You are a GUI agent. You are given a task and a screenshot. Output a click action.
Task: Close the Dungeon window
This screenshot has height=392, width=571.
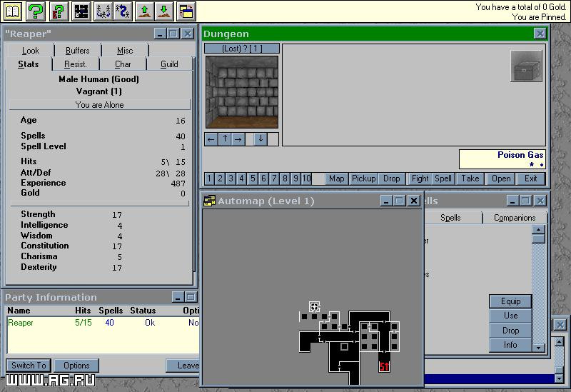[x=540, y=34]
